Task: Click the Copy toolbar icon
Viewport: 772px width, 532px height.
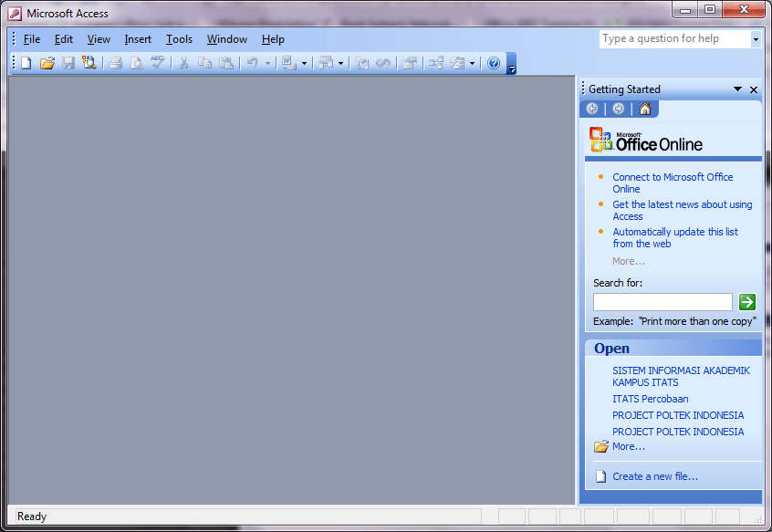Action: click(x=204, y=63)
